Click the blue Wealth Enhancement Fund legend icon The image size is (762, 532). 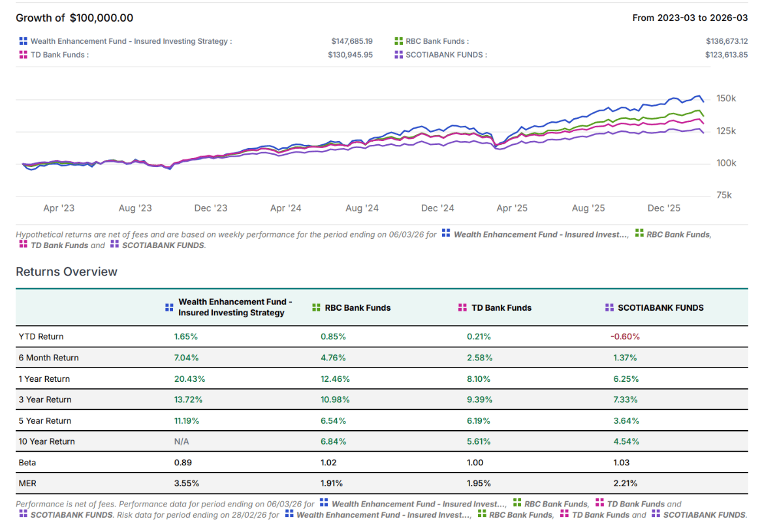(x=24, y=41)
